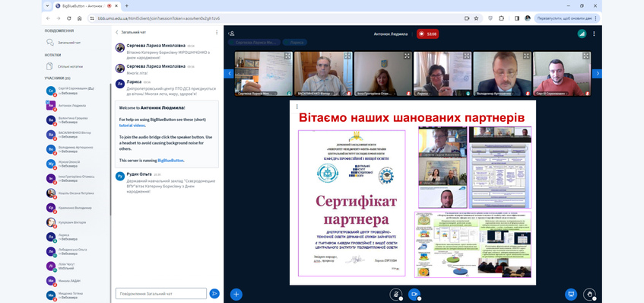This screenshot has height=303, width=644.
Task: Toggle the users and messages panel icon
Action: click(x=232, y=33)
